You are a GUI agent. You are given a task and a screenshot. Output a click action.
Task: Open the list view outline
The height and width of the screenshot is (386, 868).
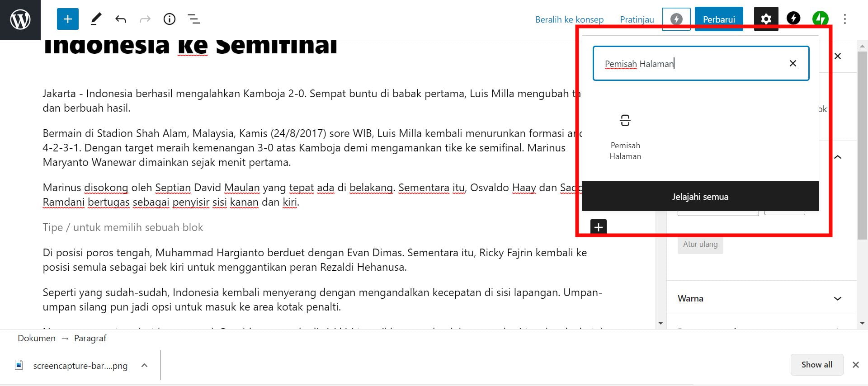(x=194, y=19)
